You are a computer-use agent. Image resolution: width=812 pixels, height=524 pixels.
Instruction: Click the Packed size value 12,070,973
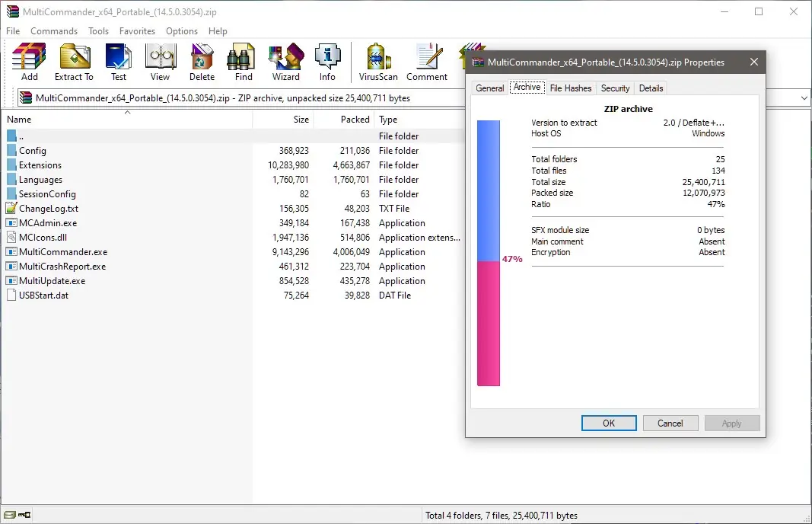(703, 193)
